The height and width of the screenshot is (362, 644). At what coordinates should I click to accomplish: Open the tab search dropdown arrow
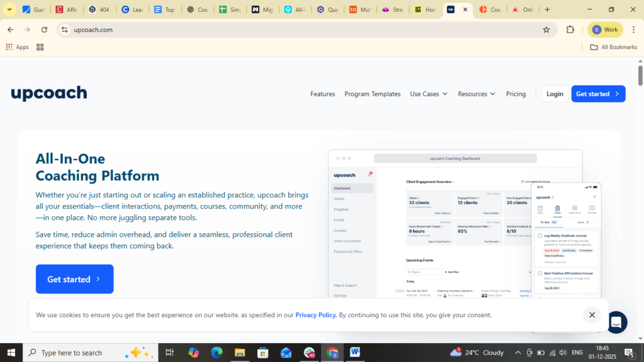tap(9, 9)
